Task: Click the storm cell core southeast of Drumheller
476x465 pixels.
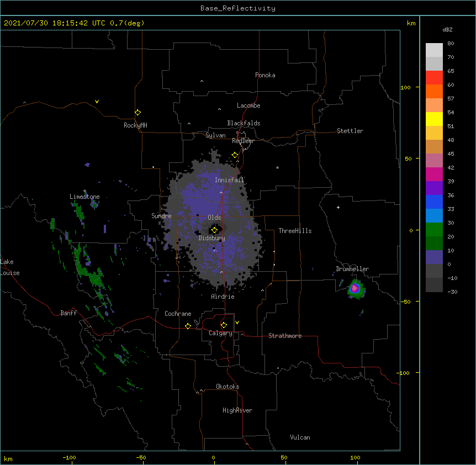Action: tap(355, 288)
